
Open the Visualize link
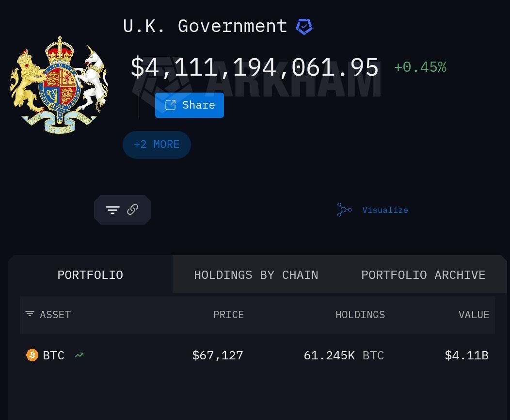pos(385,210)
